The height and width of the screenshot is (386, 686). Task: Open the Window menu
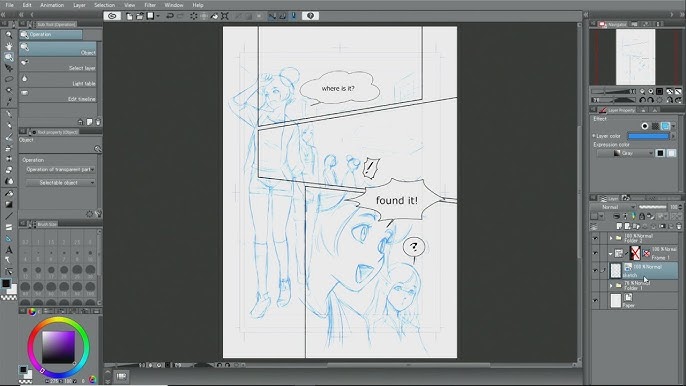pyautogui.click(x=174, y=5)
